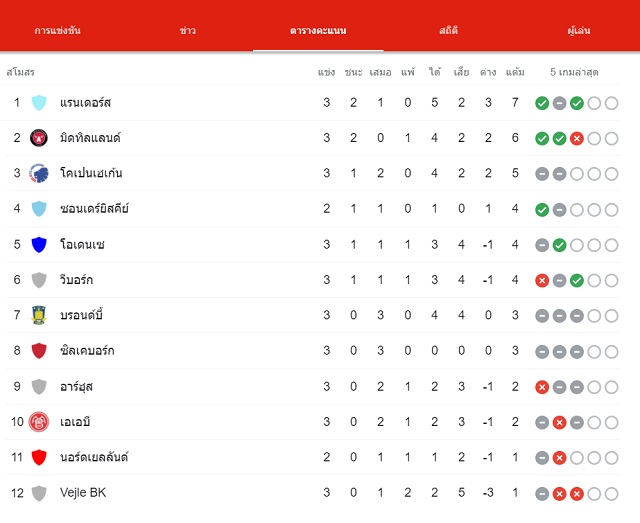Go to the ผู้เล่น tab
This screenshot has width=640, height=523.
point(579,31)
